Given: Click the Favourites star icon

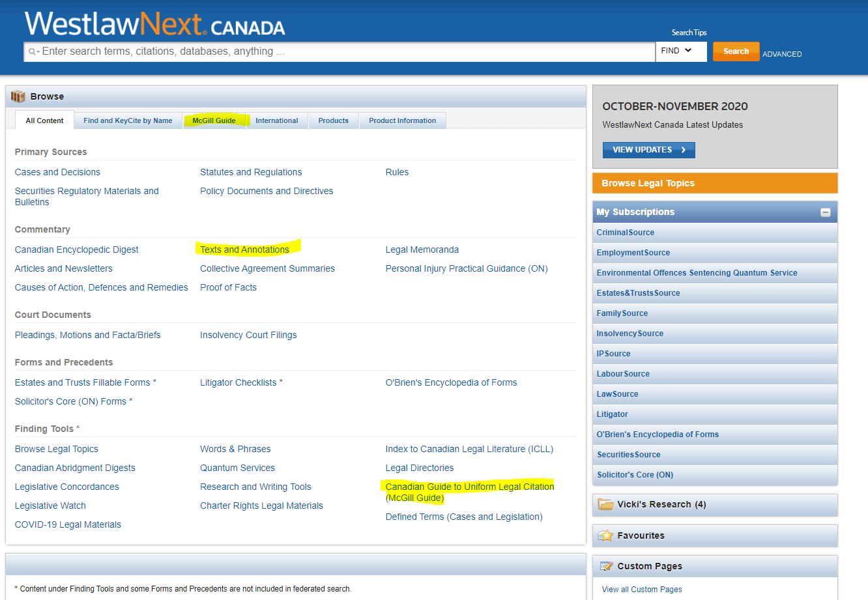Looking at the screenshot, I should (x=606, y=535).
